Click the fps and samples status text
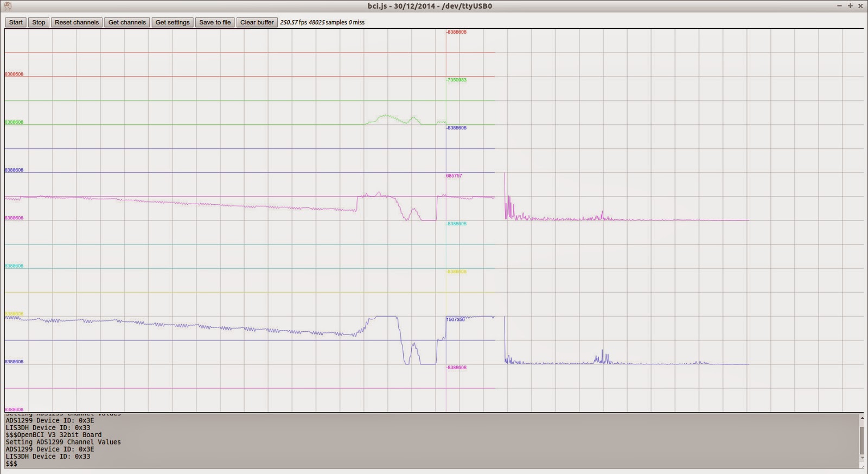This screenshot has height=474, width=868. pyautogui.click(x=322, y=22)
